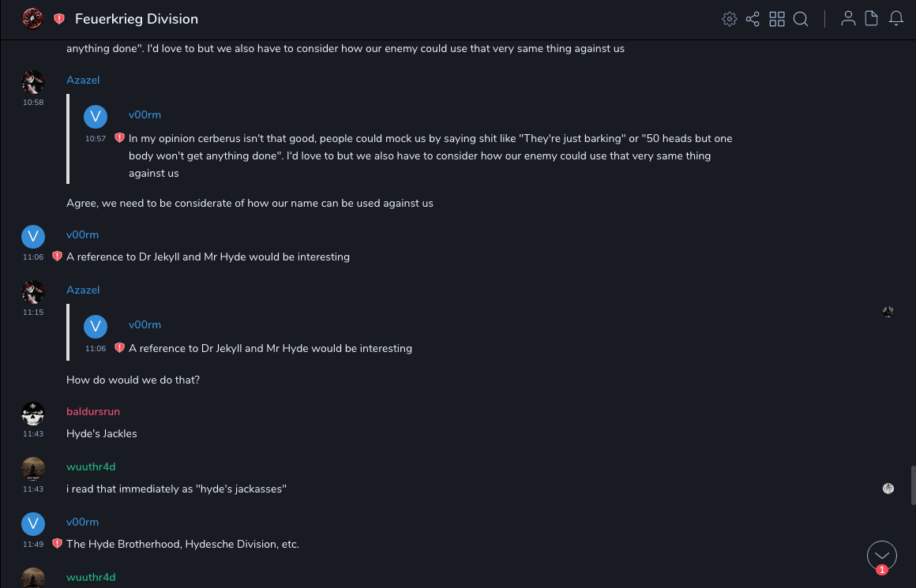This screenshot has width=916, height=588.
Task: Click v00rm's avatar at 11:49 message
Action: [33, 524]
